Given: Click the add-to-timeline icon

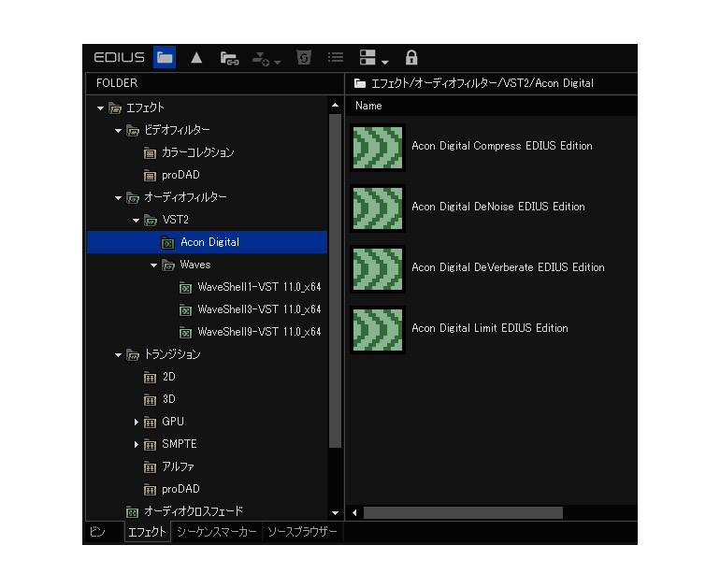Looking at the screenshot, I should [x=261, y=58].
